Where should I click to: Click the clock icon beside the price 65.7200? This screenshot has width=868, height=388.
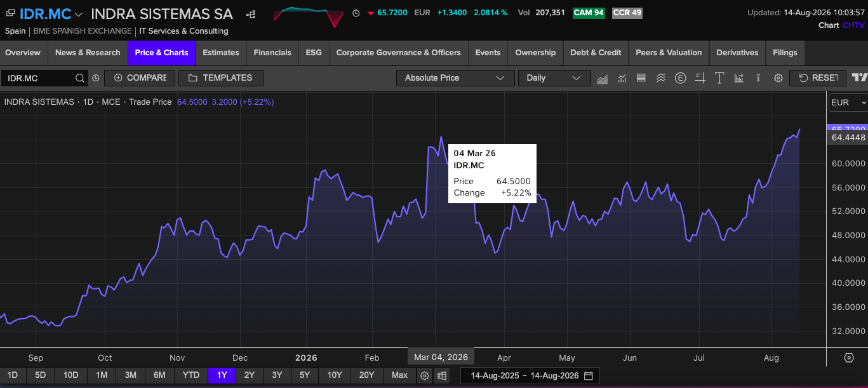point(356,13)
